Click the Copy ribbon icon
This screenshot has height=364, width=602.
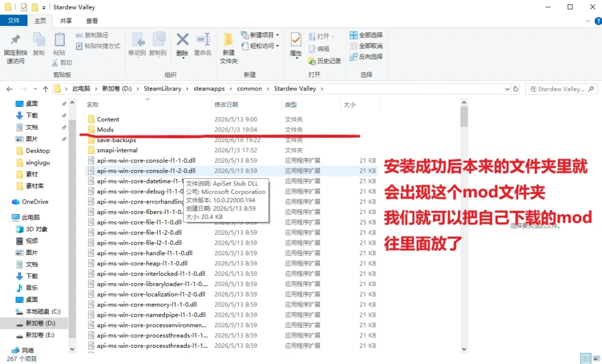click(x=38, y=40)
